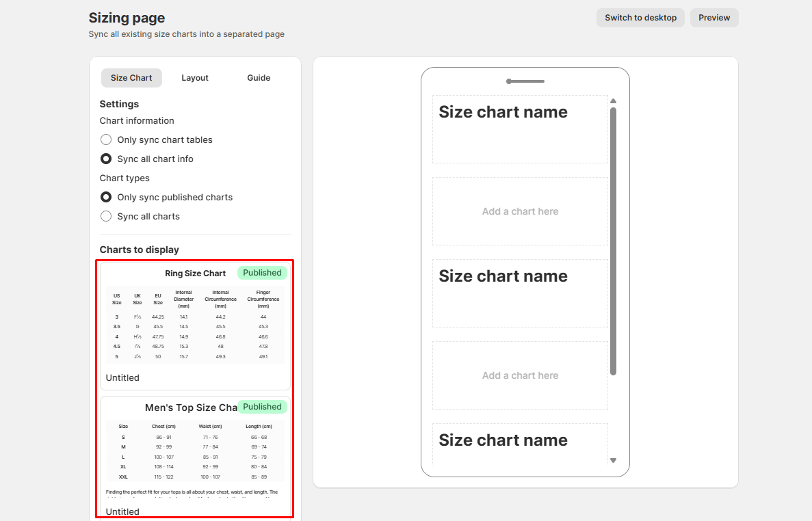Click Published badge on Men's Top chart
Viewport: 812px width, 521px height.
click(262, 407)
